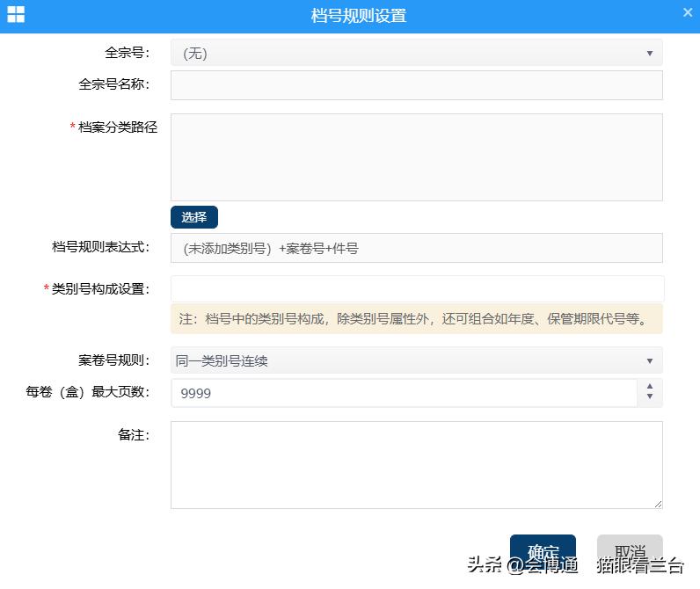Click the note text starting with 注：档号中的类别号构成
Viewport: 700px width, 589px height.
tap(413, 319)
